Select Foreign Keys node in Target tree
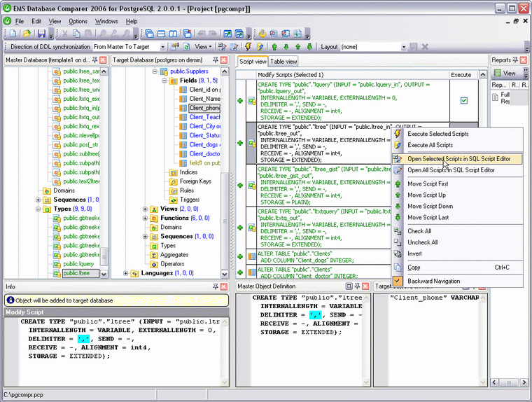The height and width of the screenshot is (402, 532). coord(195,181)
